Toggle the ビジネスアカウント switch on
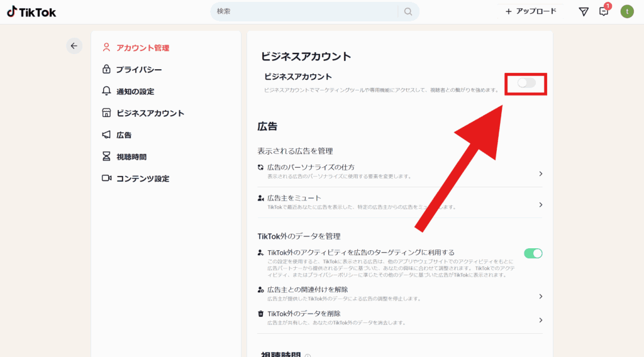This screenshot has width=644, height=357. (x=526, y=84)
